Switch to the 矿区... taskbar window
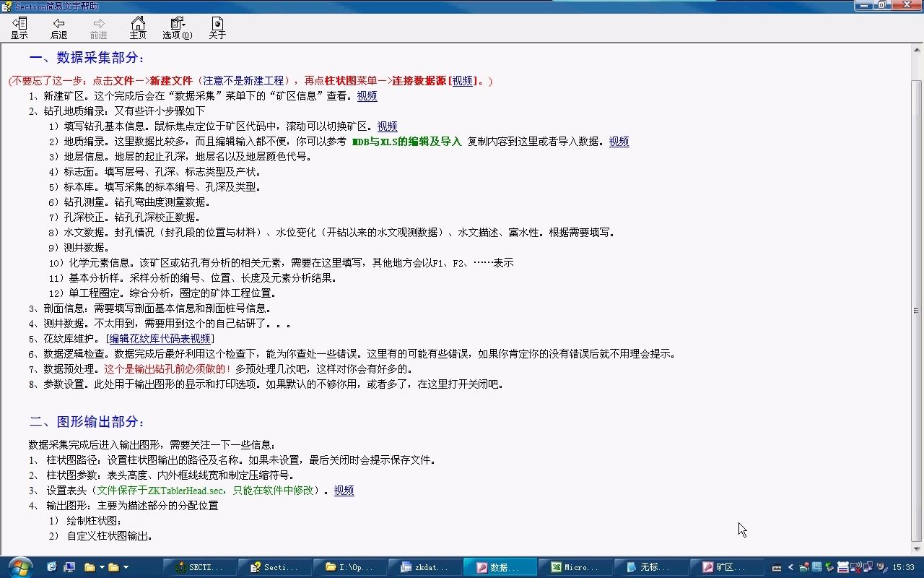Image resolution: width=924 pixels, height=578 pixels. (725, 567)
